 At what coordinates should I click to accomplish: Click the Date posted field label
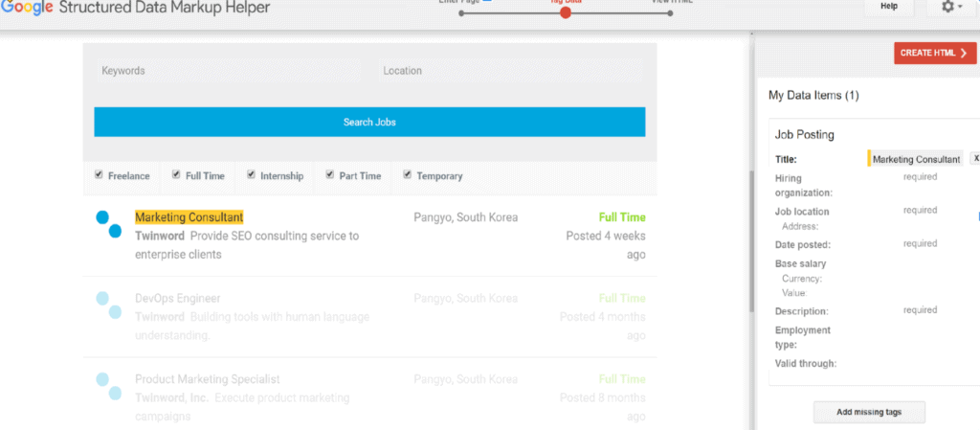point(803,244)
